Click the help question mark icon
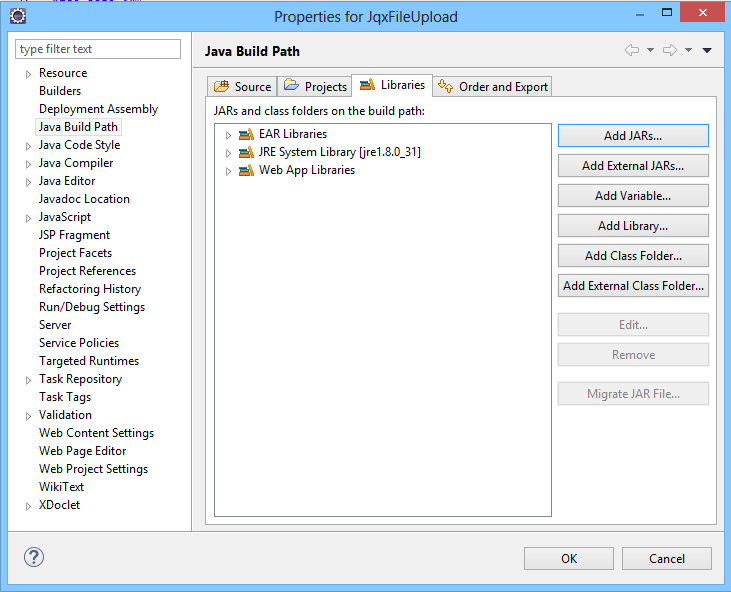This screenshot has height=592, width=731. (34, 557)
